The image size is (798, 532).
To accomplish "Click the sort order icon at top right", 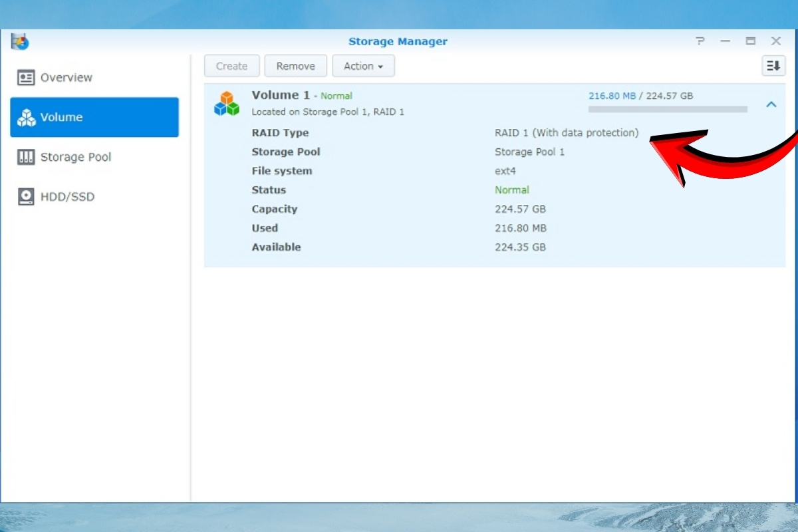I will pos(773,66).
